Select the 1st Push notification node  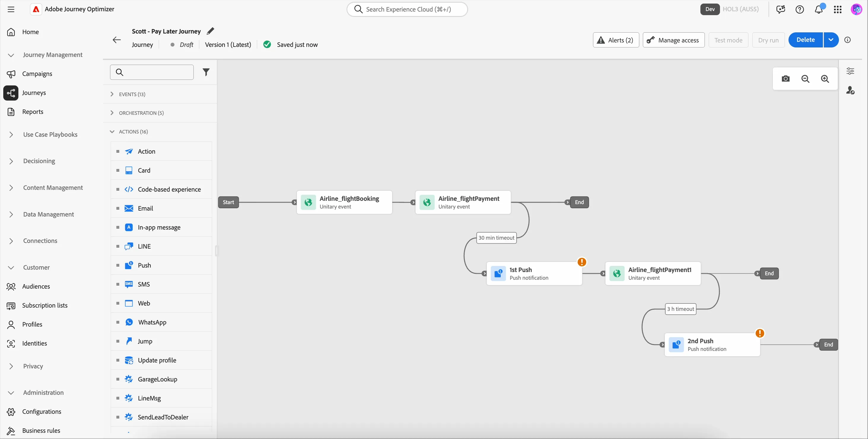coord(534,273)
